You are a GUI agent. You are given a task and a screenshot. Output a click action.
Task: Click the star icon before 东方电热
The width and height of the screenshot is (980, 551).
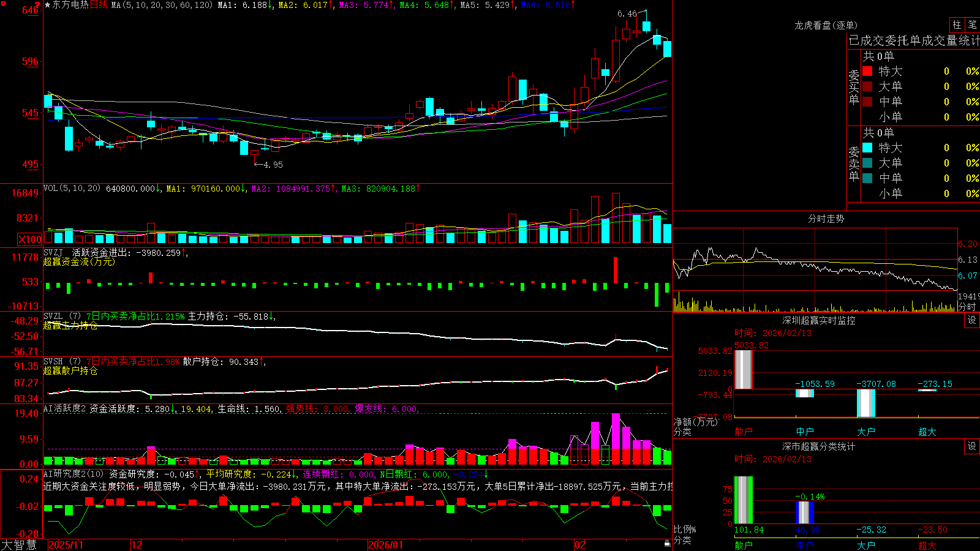click(x=48, y=5)
